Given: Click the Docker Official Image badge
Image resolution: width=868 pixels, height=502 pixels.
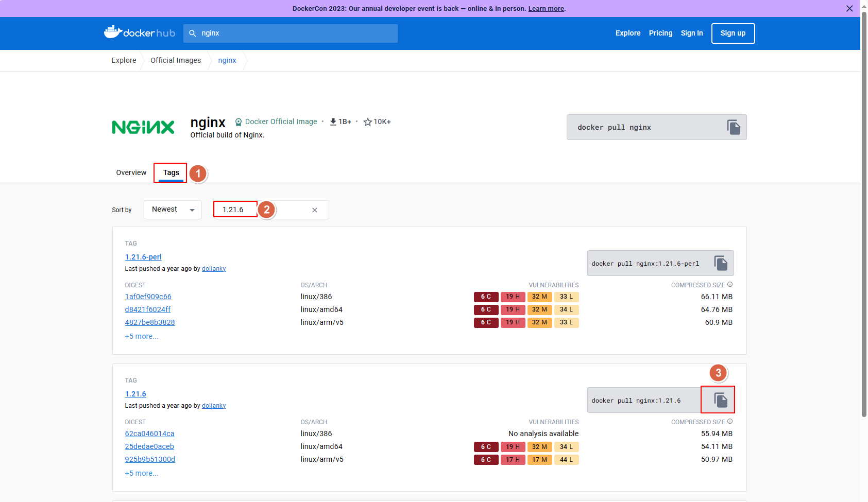Looking at the screenshot, I should [x=276, y=122].
